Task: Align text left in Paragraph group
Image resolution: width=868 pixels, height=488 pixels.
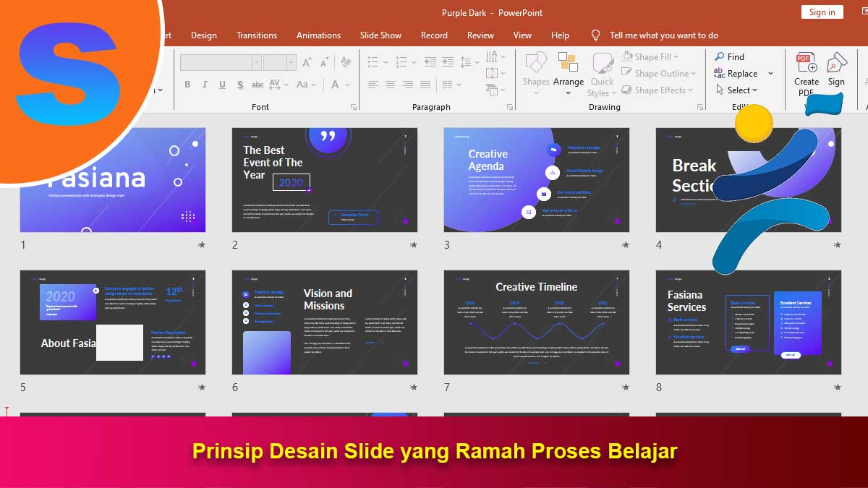Action: pyautogui.click(x=373, y=85)
